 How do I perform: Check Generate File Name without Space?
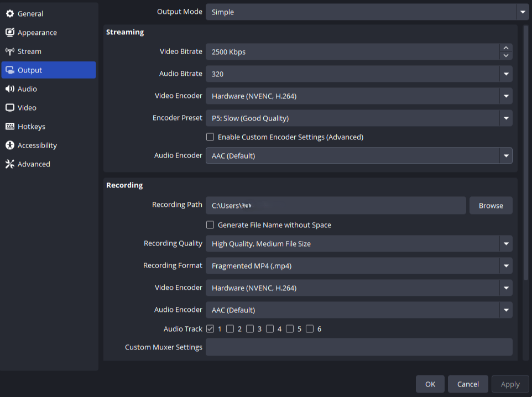click(x=210, y=225)
